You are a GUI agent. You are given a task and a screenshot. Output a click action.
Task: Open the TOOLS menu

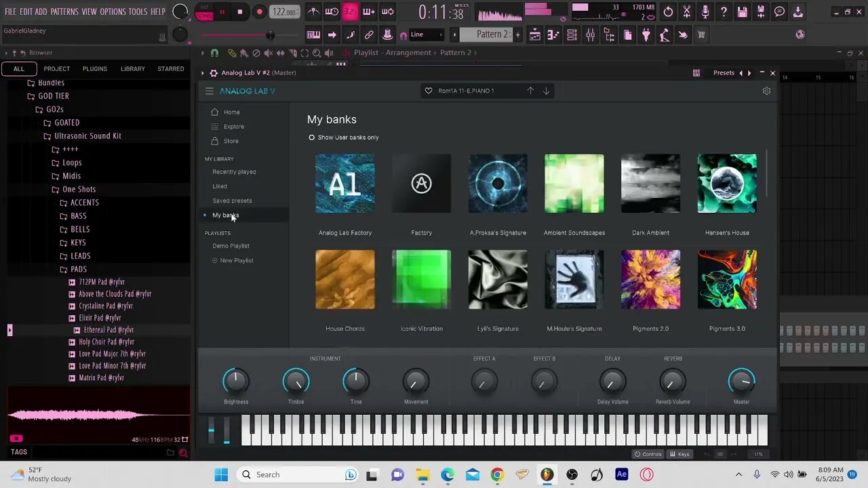point(138,12)
